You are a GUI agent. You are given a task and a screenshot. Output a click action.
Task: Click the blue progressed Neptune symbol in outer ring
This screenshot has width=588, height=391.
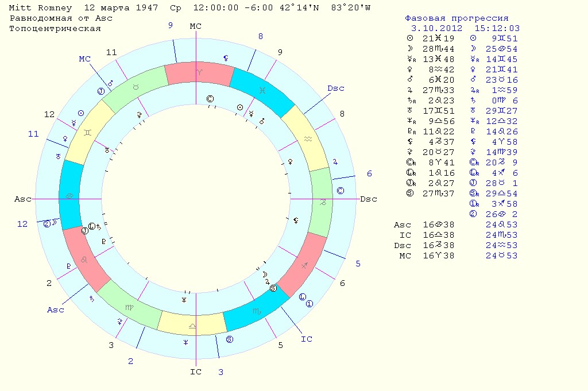185,342
